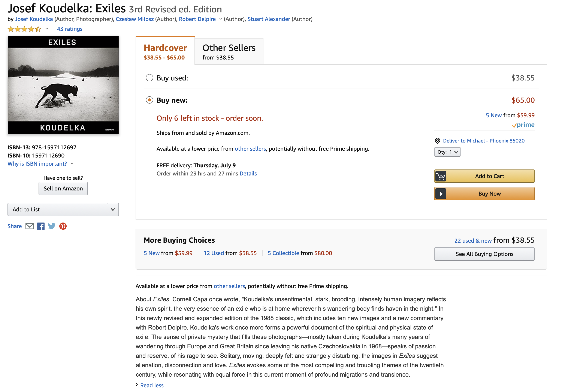Screen dimensions: 565x392
Task: Open the 43 ratings link
Action: tap(70, 29)
